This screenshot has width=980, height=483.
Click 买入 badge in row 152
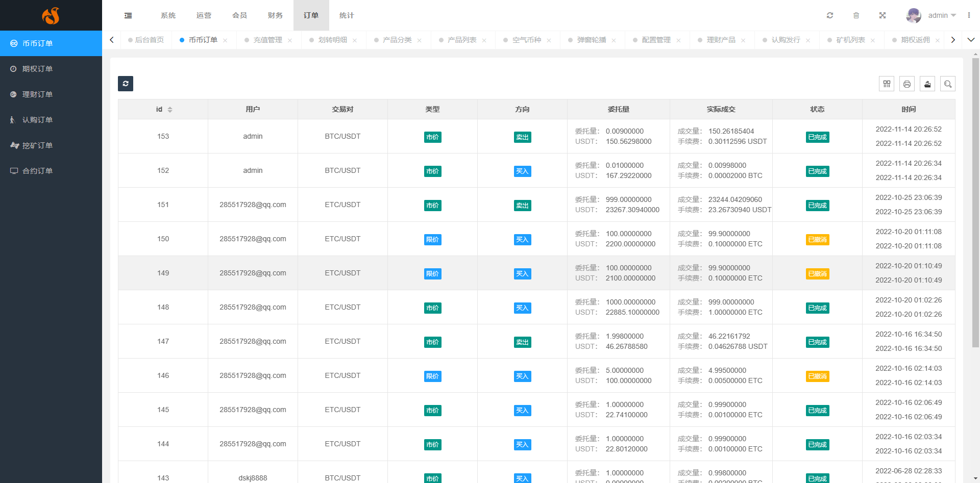522,171
